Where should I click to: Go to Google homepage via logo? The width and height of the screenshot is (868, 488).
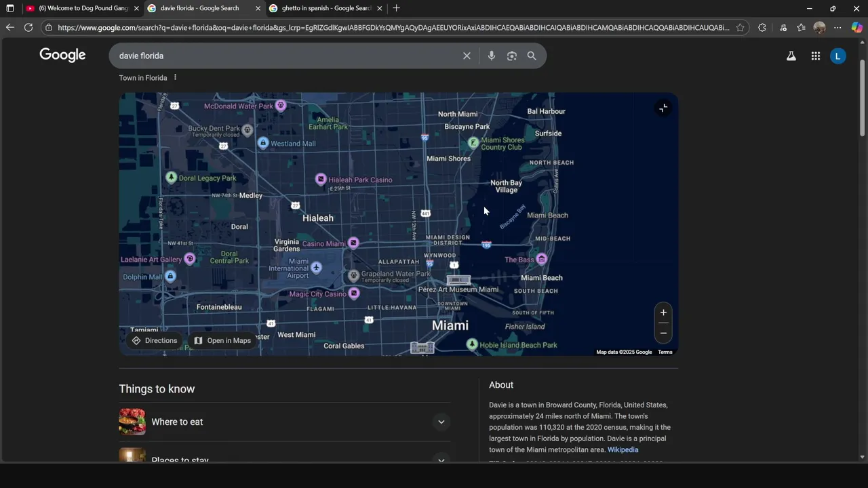(x=62, y=56)
